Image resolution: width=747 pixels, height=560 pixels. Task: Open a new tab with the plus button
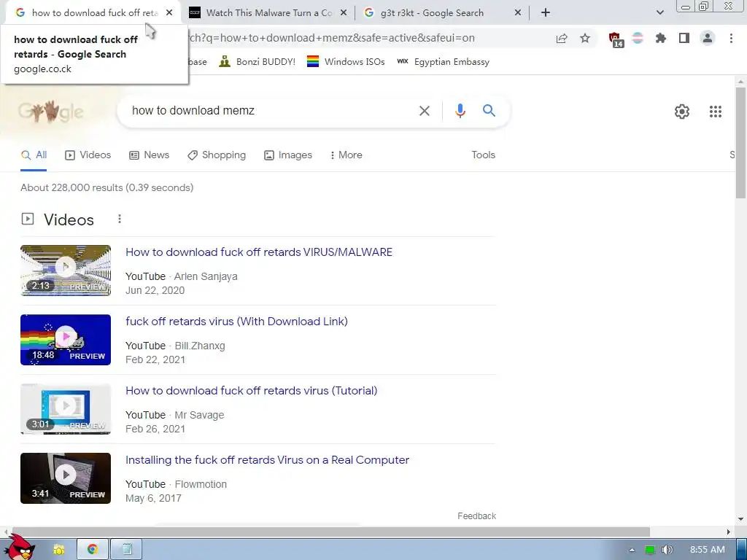[x=546, y=13]
